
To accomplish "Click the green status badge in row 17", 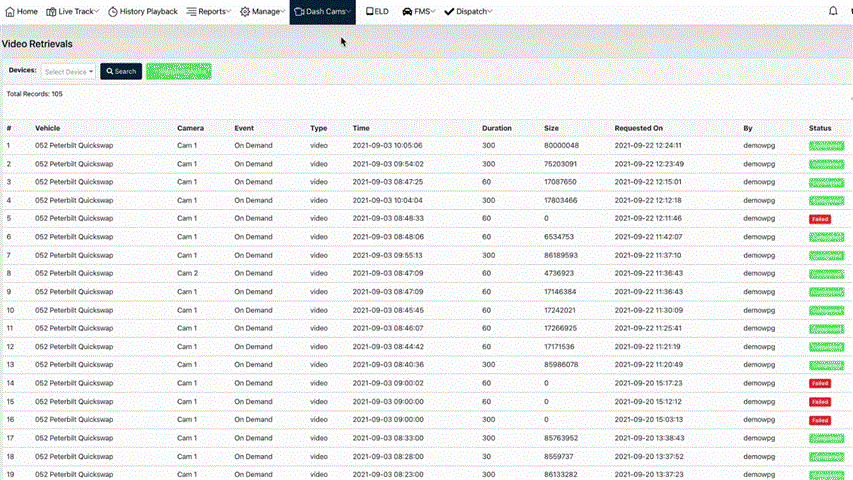I will pos(826,439).
